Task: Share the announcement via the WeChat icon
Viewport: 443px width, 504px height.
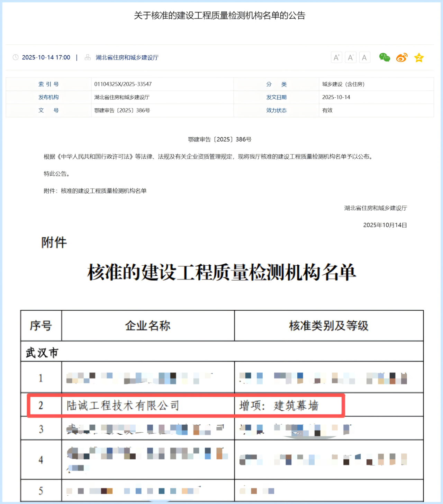Action: 384,58
